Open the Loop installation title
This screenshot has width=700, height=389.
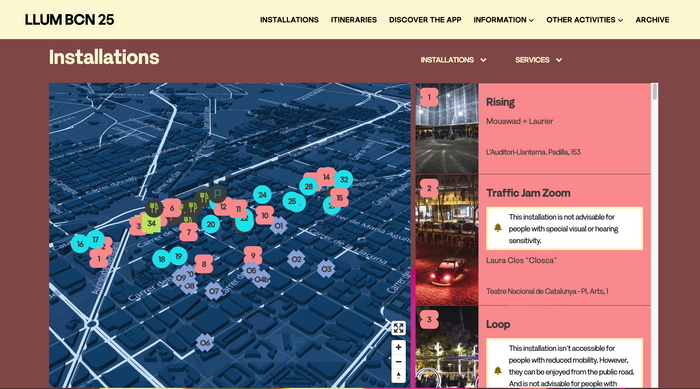(x=498, y=324)
